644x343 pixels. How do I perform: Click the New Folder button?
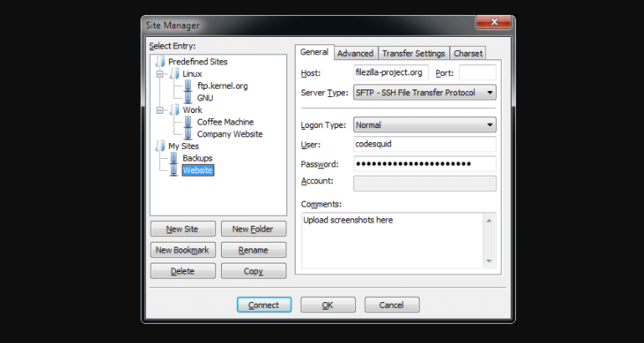253,229
